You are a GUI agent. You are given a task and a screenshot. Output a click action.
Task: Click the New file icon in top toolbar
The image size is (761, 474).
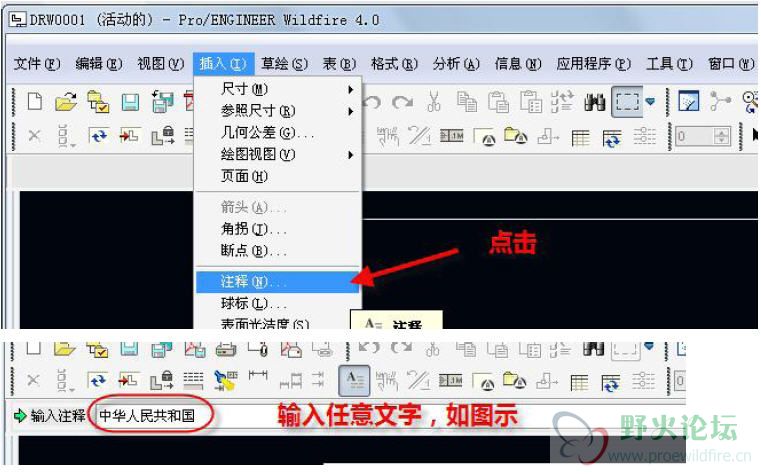pyautogui.click(x=34, y=102)
